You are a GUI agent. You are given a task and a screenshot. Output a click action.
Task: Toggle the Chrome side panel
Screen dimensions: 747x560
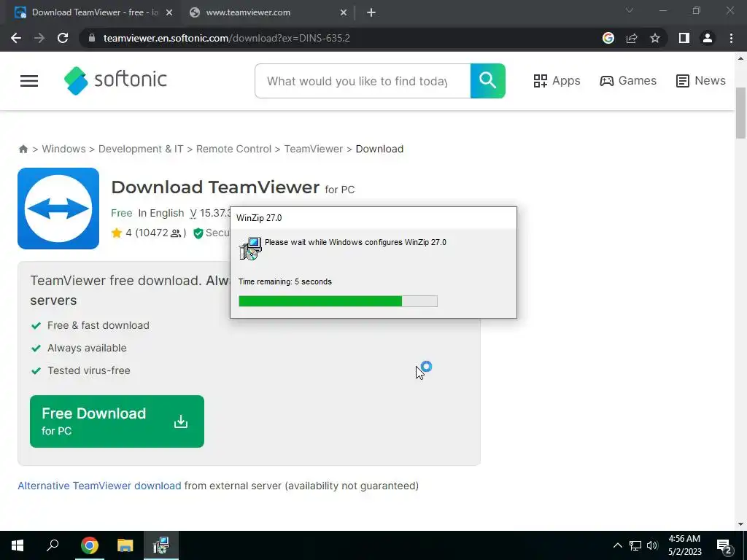[684, 38]
